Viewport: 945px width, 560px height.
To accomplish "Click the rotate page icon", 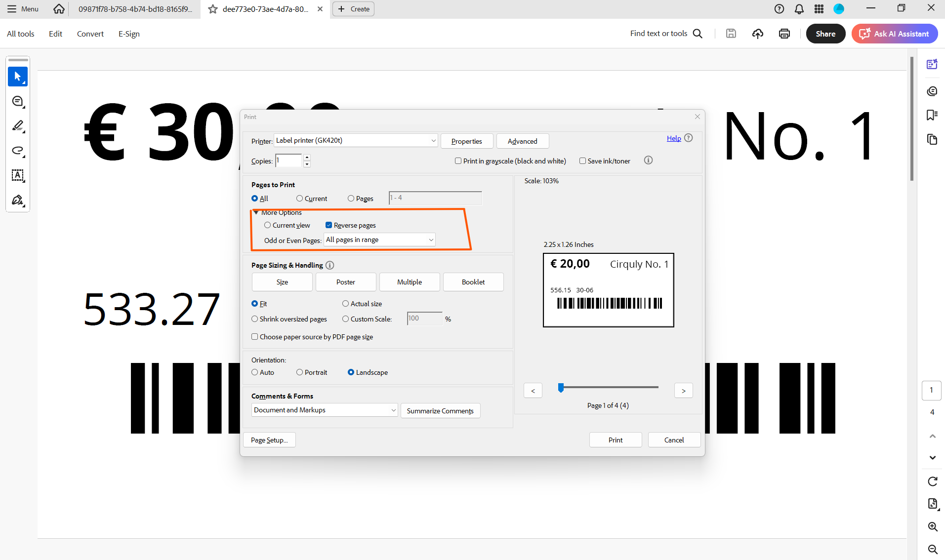I will [933, 481].
